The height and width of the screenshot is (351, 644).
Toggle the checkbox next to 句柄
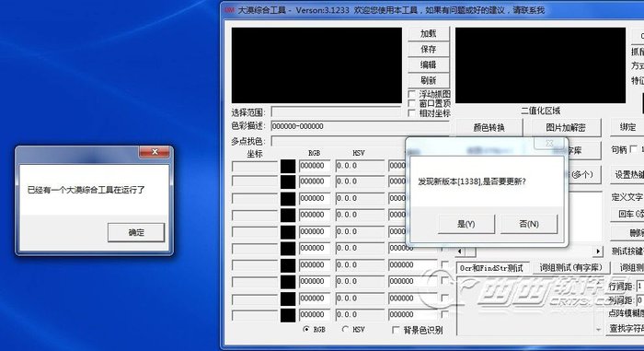[x=634, y=149]
